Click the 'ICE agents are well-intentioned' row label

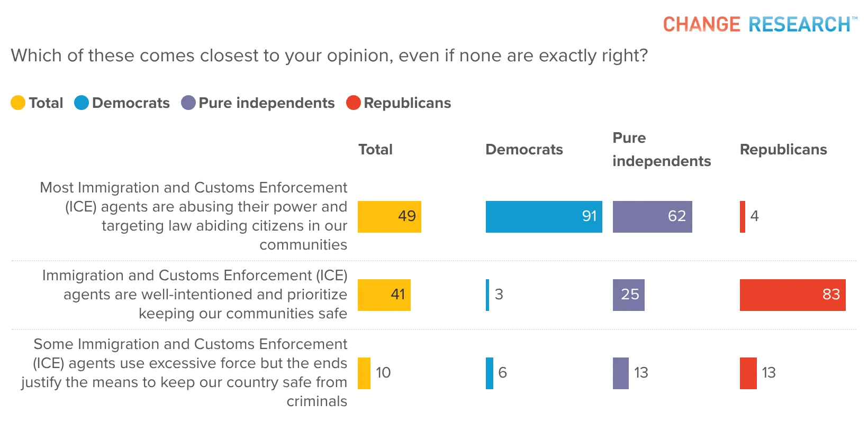coord(195,295)
